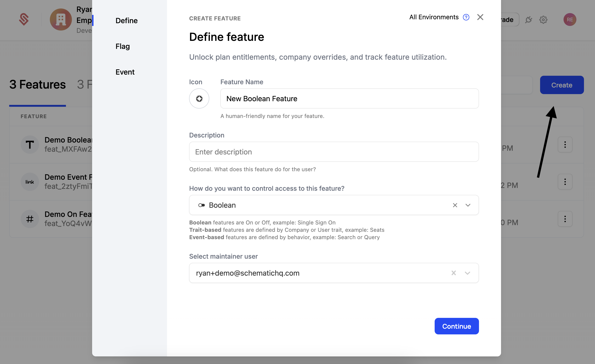This screenshot has width=595, height=364.
Task: Open the All Environments selector
Action: (434, 17)
